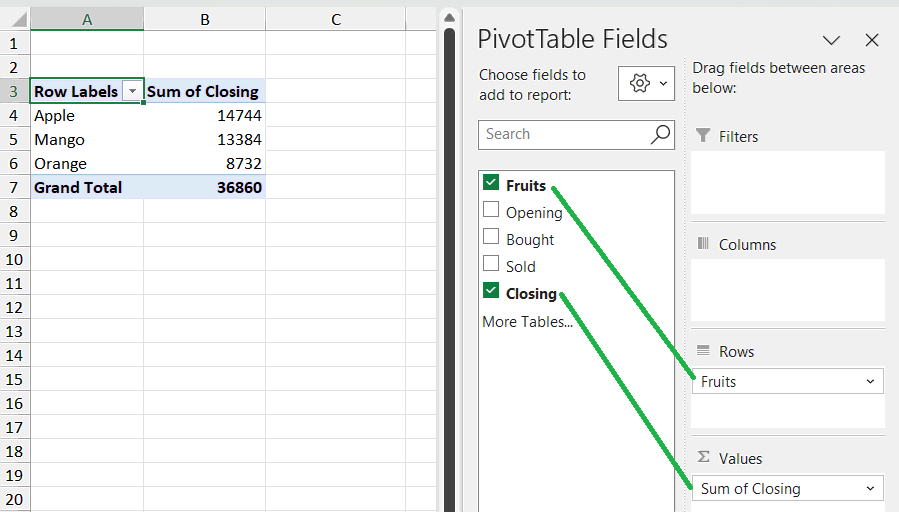The image size is (899, 512).
Task: Expand the Fruits dropdown in Rows
Action: (870, 382)
